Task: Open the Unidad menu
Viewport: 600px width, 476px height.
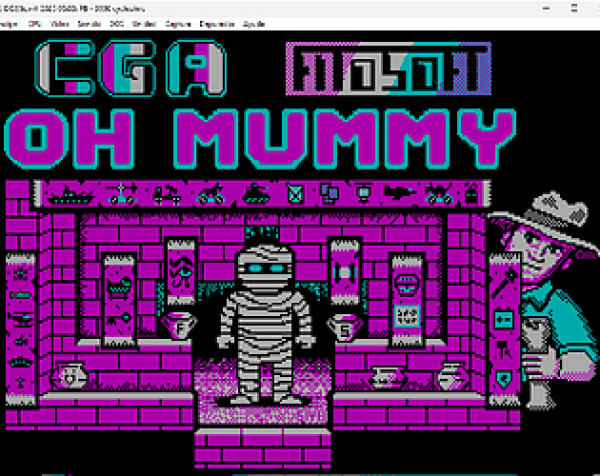Action: pyautogui.click(x=144, y=24)
